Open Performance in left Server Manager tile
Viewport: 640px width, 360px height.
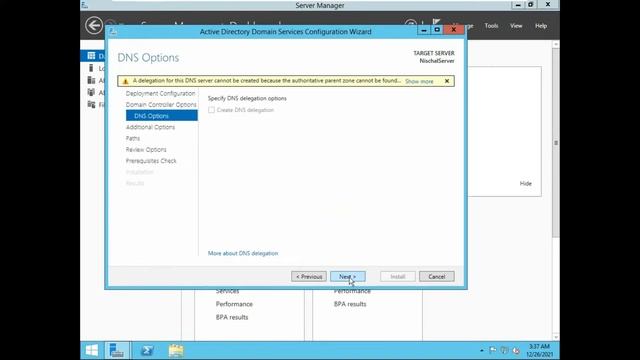point(234,304)
